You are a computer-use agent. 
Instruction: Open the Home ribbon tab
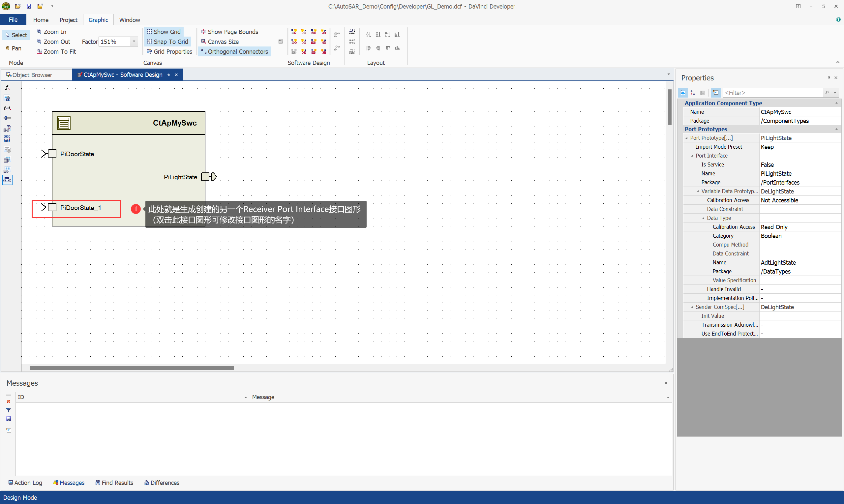[x=41, y=20]
